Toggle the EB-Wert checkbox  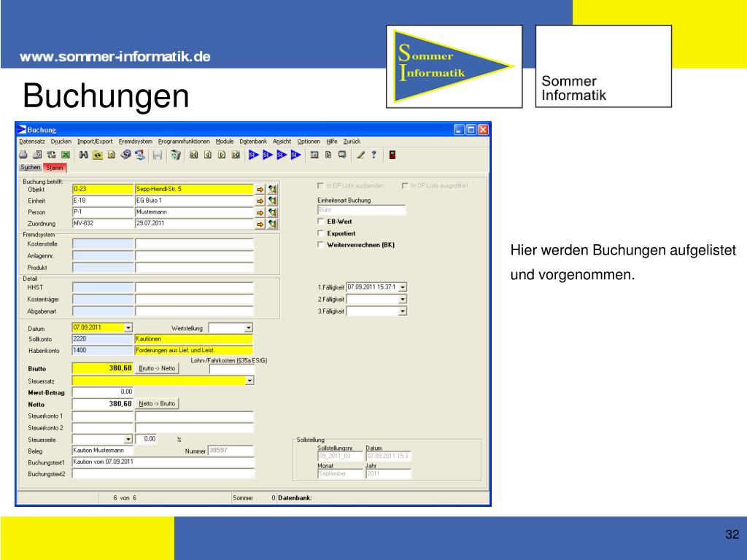coord(321,222)
